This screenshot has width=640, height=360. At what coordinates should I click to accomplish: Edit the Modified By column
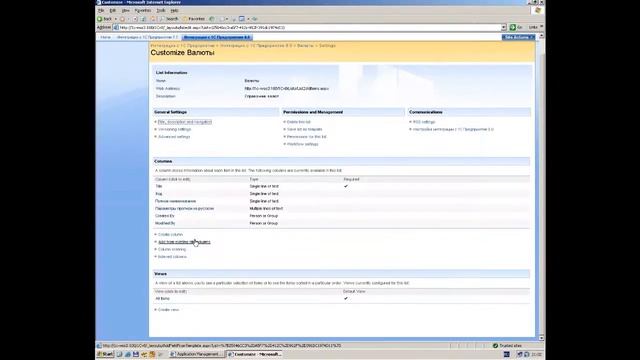pos(165,223)
